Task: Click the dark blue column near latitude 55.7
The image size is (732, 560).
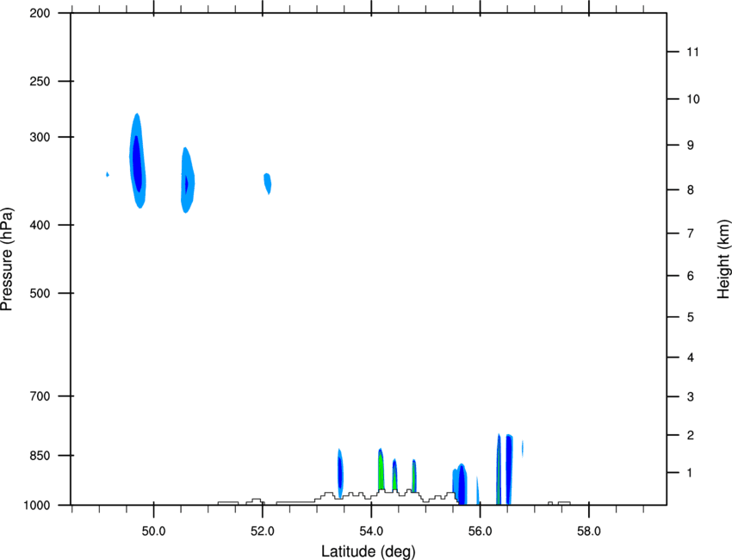Action: [x=462, y=484]
